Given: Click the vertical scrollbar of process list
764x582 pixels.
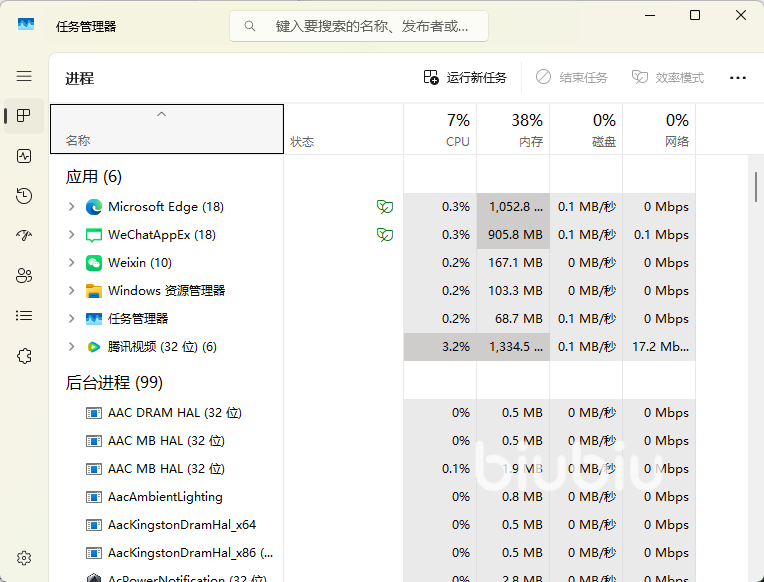Looking at the screenshot, I should 756,185.
